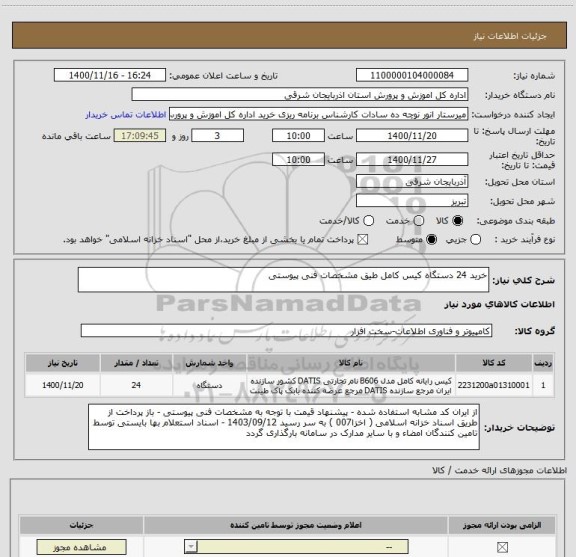Click the general need description text box

283,280
